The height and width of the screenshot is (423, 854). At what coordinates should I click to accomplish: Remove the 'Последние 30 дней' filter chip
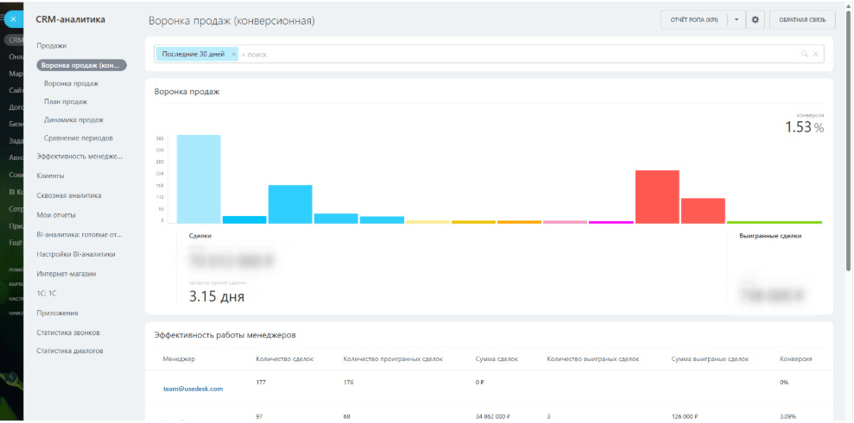(x=233, y=54)
